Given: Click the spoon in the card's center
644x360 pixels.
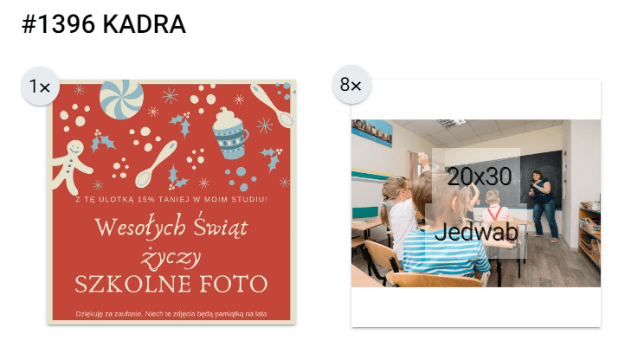Looking at the screenshot, I should pyautogui.click(x=156, y=164).
